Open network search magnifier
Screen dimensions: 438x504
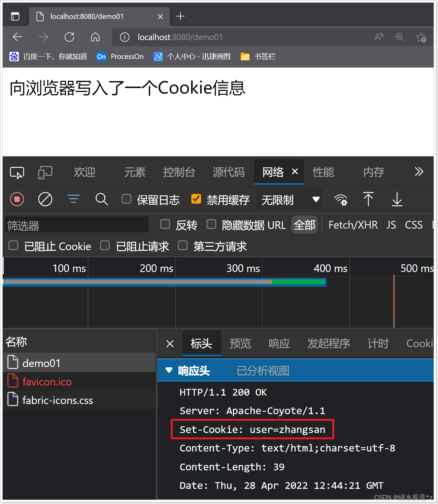[x=102, y=199]
